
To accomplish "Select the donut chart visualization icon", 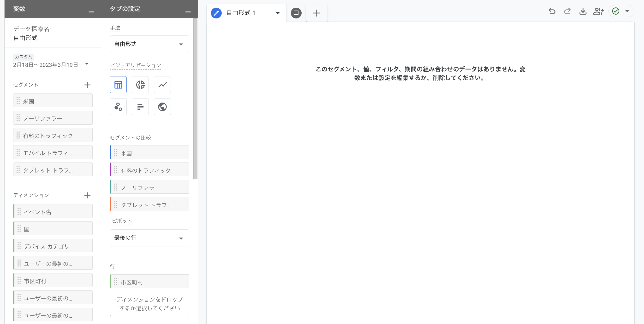I will pos(140,85).
